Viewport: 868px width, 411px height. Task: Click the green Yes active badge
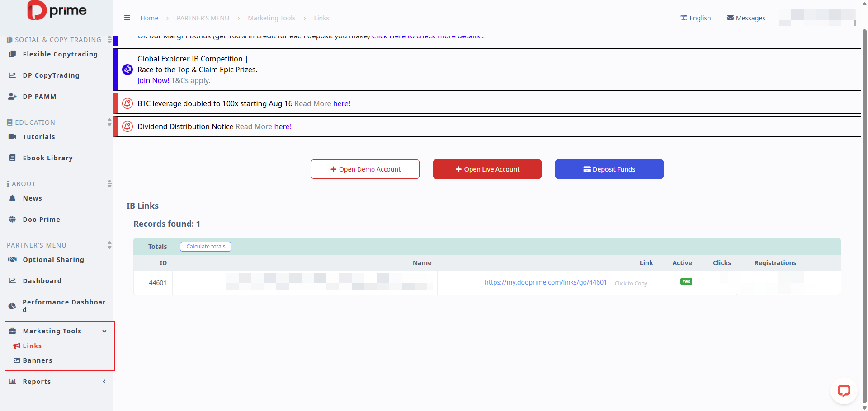pyautogui.click(x=686, y=281)
